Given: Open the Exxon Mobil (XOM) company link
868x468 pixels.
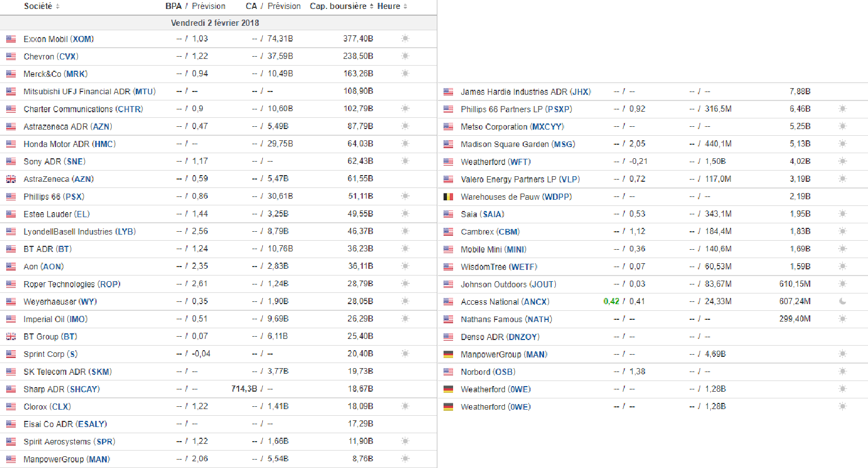Looking at the screenshot, I should tap(58, 39).
